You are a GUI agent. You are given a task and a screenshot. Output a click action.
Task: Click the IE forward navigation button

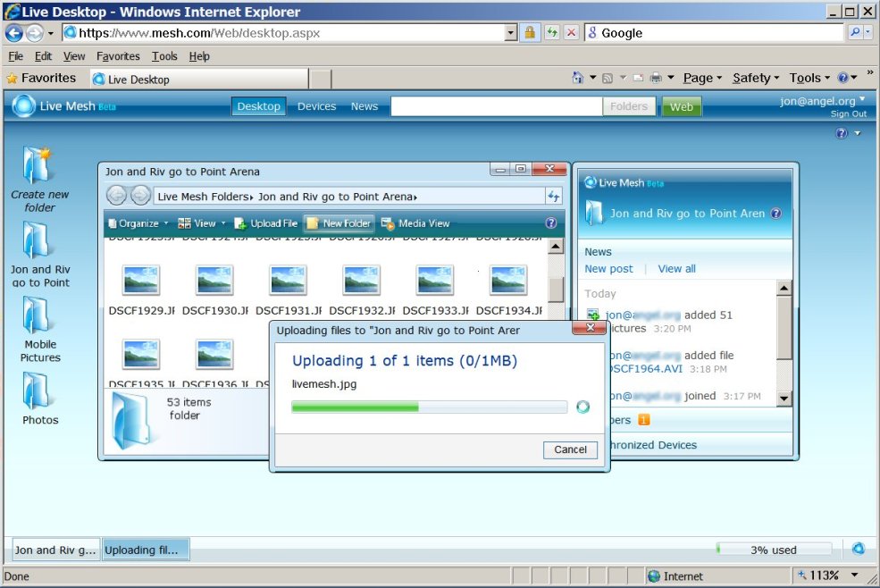(35, 33)
